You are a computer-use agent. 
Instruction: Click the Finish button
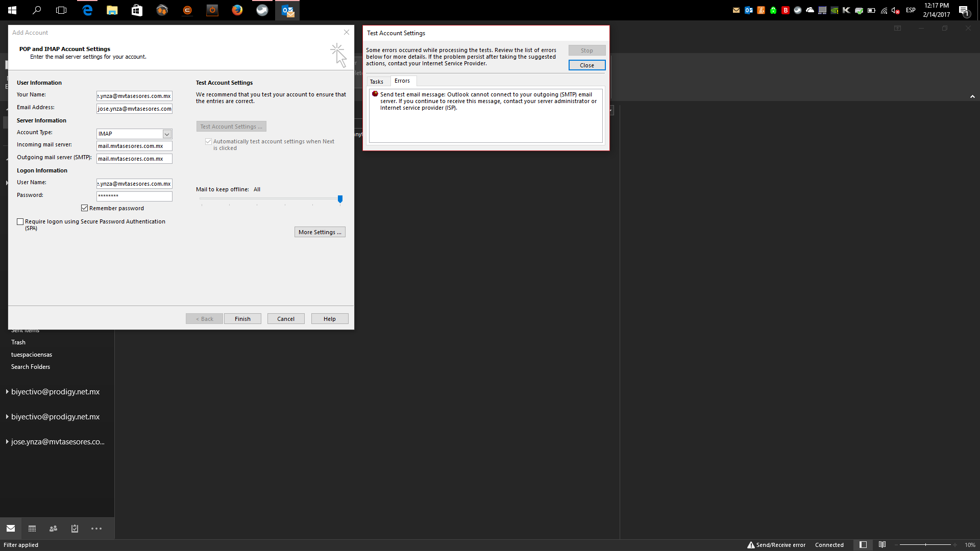(243, 319)
